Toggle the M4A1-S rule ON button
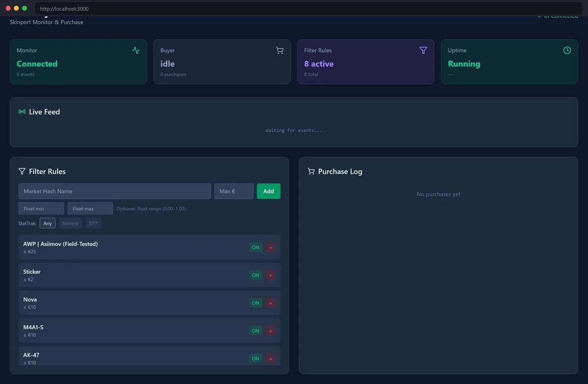 [255, 331]
